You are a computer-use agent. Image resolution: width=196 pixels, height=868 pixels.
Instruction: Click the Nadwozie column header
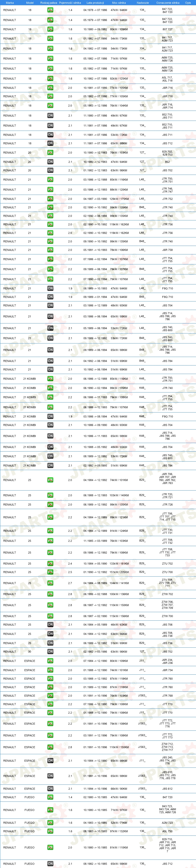(143, 3)
